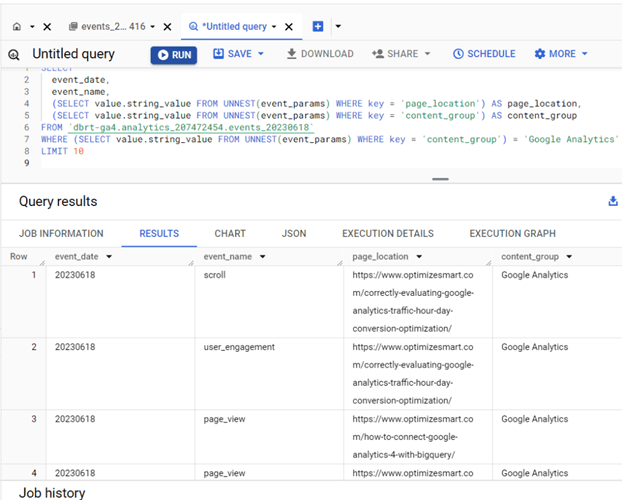Download the query
The height and width of the screenshot is (500, 622).
(320, 54)
